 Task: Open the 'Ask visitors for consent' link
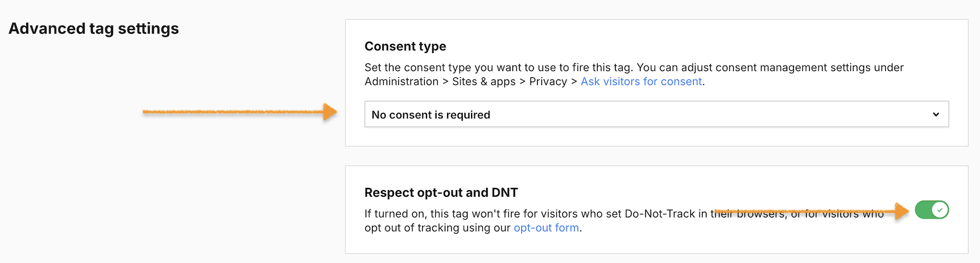click(641, 82)
